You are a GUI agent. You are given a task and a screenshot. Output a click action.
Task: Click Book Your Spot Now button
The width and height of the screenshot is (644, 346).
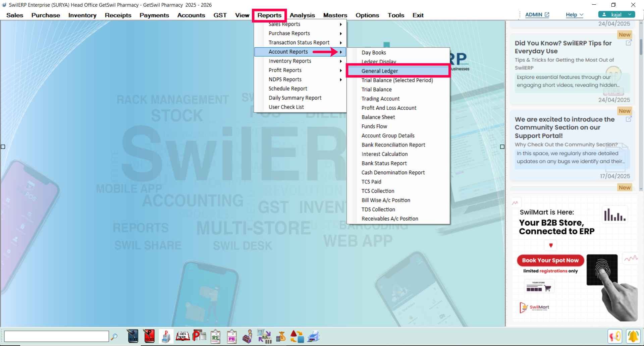(x=550, y=261)
